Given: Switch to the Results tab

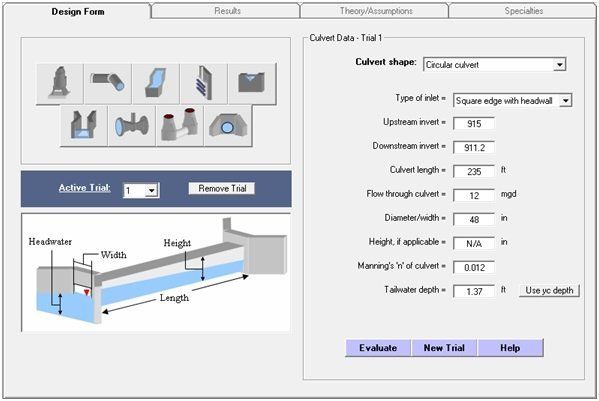Looking at the screenshot, I should coord(226,11).
